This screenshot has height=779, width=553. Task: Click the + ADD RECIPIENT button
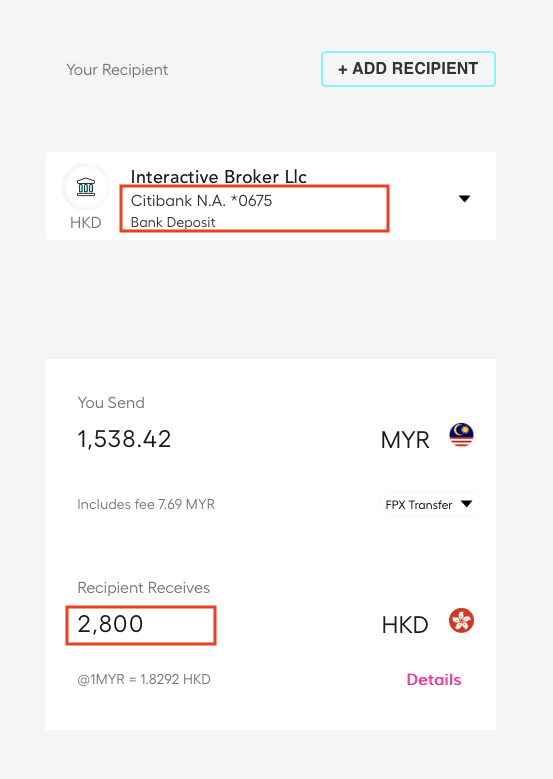point(408,69)
